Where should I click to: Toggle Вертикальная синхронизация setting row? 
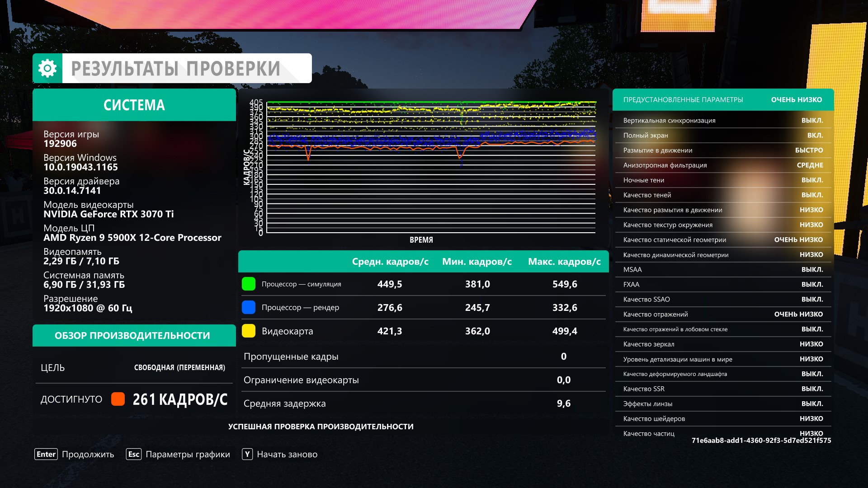pos(722,120)
